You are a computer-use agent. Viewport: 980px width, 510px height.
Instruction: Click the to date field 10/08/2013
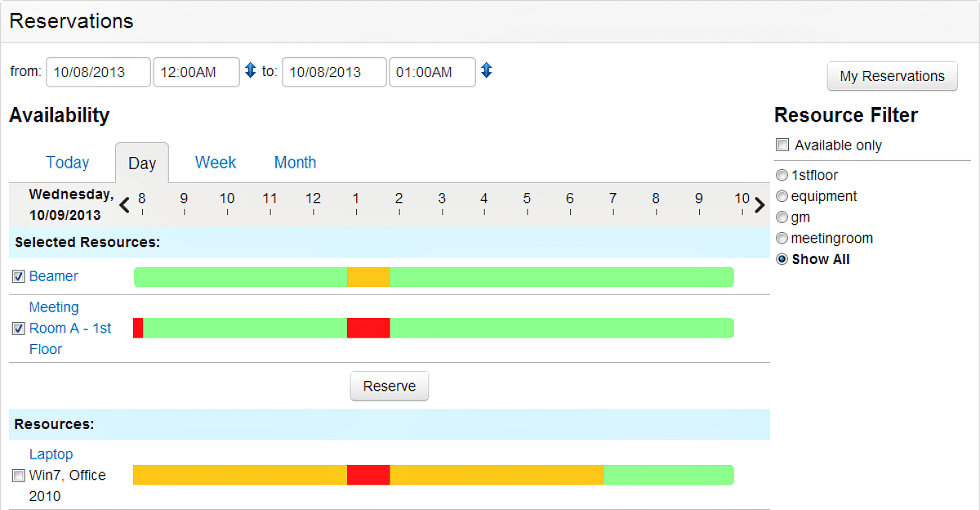[334, 72]
